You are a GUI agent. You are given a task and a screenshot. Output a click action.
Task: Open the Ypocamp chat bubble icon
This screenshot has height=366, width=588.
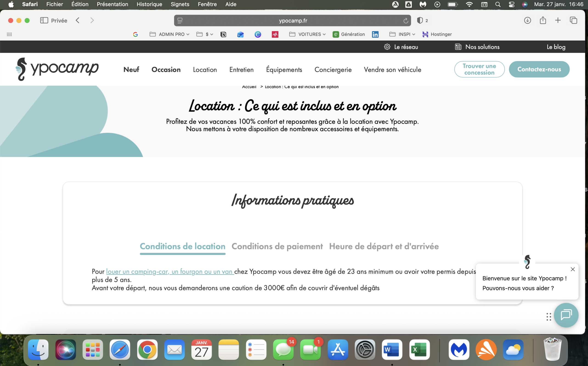pos(566,315)
